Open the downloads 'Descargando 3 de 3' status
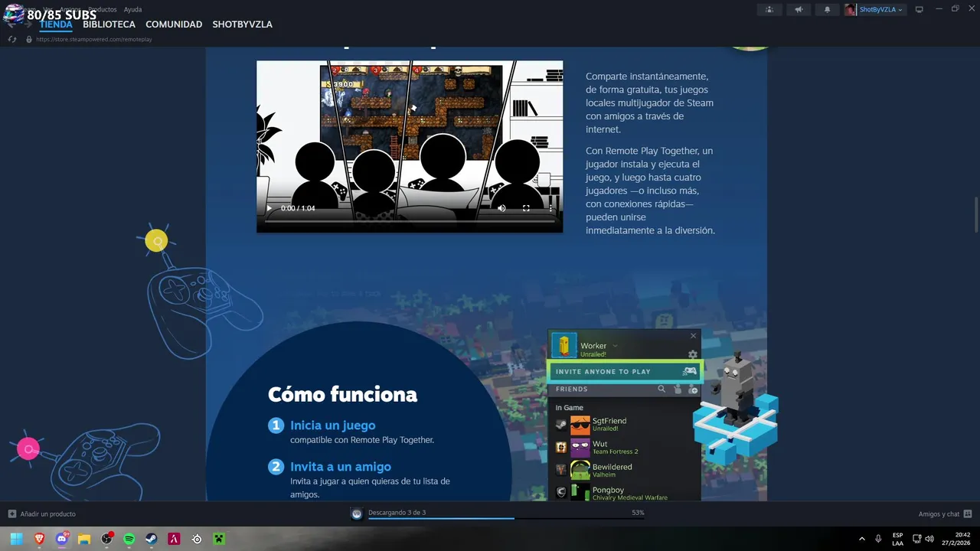 point(397,513)
